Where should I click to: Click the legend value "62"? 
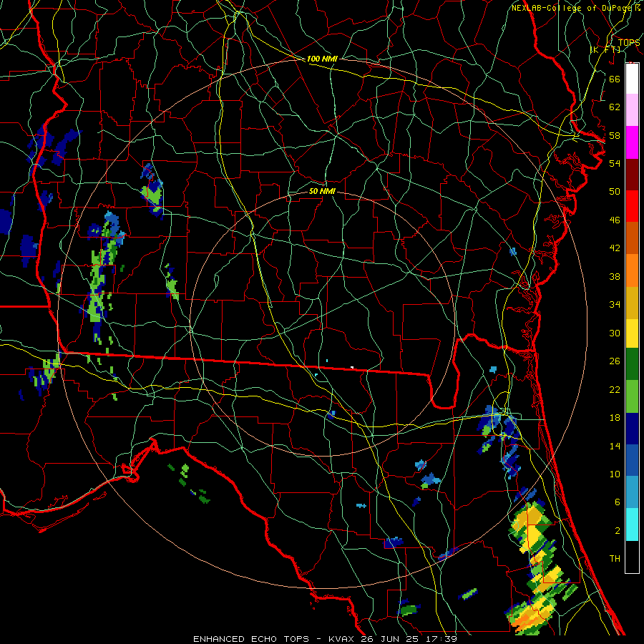(x=615, y=107)
